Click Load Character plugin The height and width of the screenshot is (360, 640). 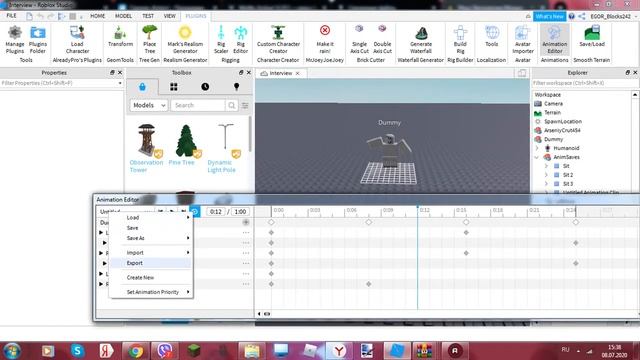77,40
